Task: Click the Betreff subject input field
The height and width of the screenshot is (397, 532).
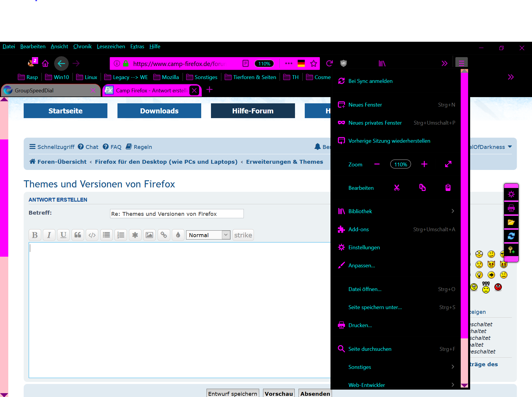Action: [x=177, y=214]
